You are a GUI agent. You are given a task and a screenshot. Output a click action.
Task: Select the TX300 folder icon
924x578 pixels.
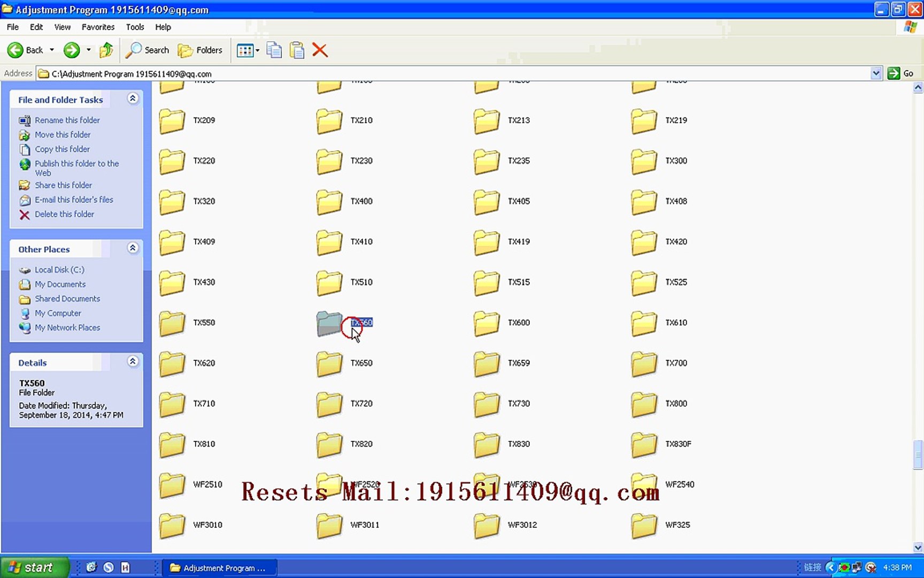pyautogui.click(x=644, y=162)
